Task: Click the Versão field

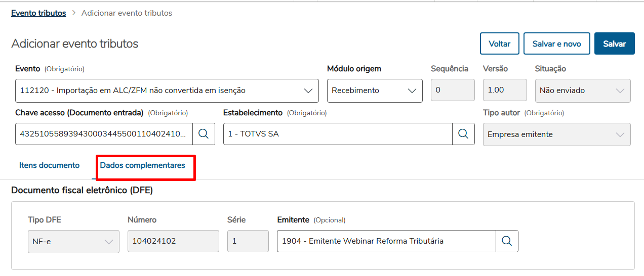Action: click(504, 90)
